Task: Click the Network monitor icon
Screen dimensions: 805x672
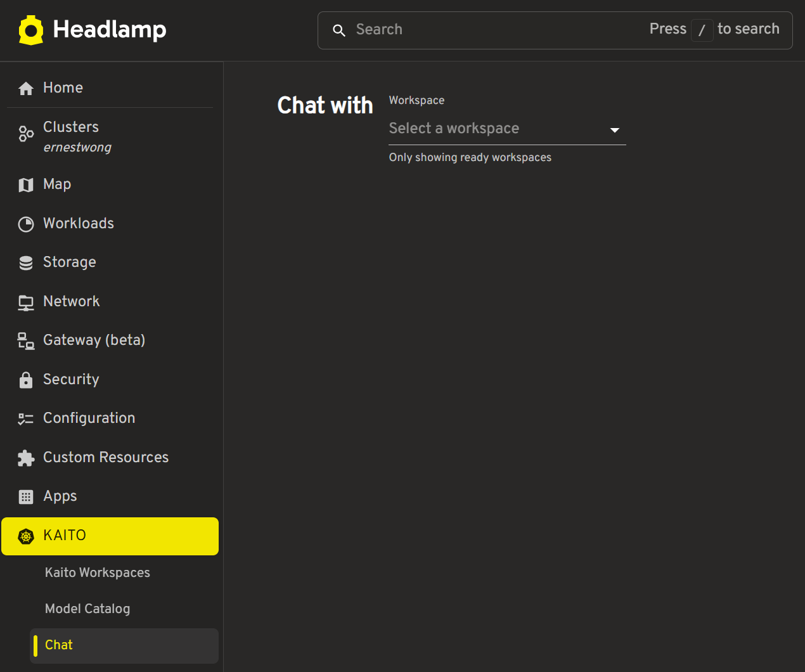Action: pyautogui.click(x=26, y=303)
